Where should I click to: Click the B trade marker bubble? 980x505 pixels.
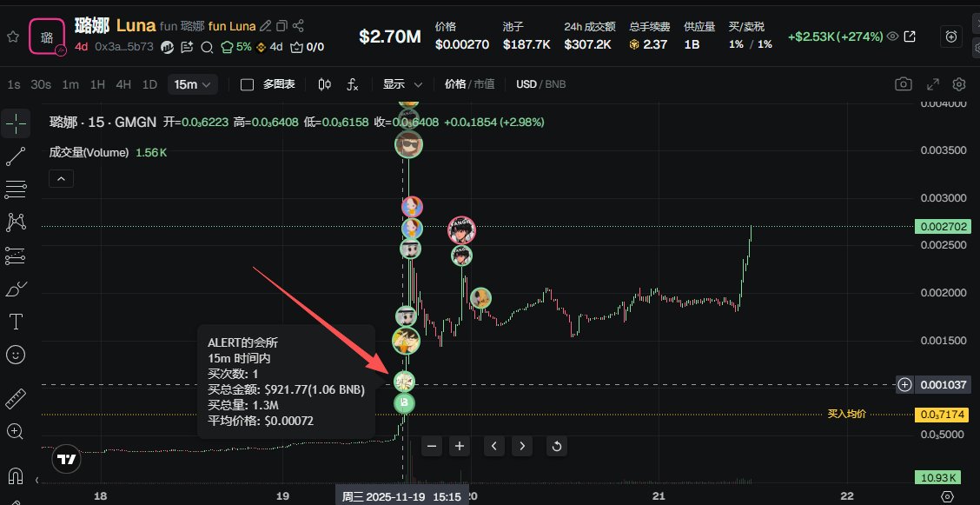tap(404, 403)
